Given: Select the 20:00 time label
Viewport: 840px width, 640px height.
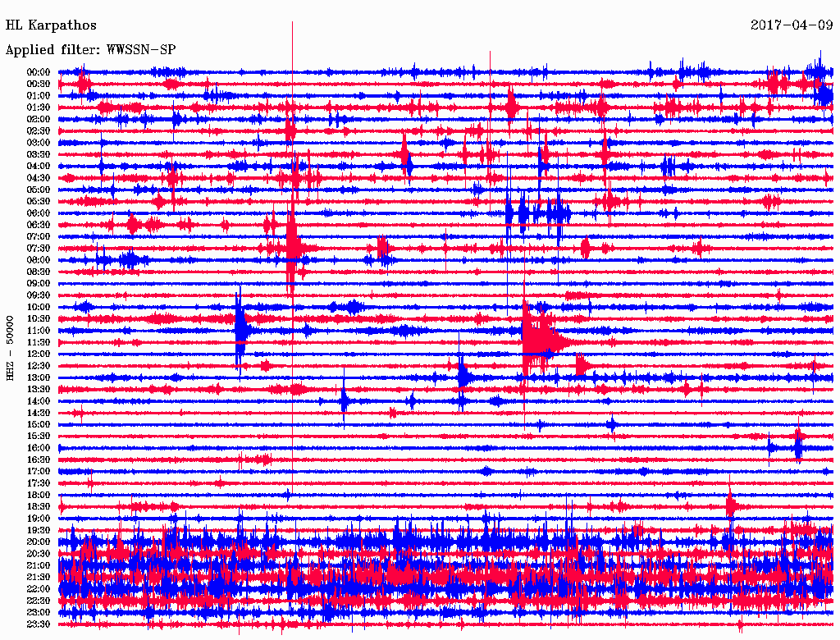Looking at the screenshot, I should click(39, 542).
